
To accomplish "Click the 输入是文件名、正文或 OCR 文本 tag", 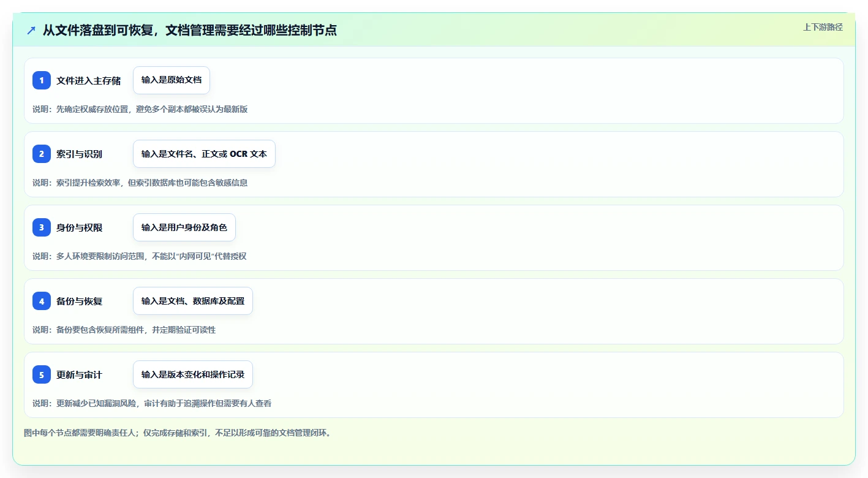I will [x=204, y=154].
